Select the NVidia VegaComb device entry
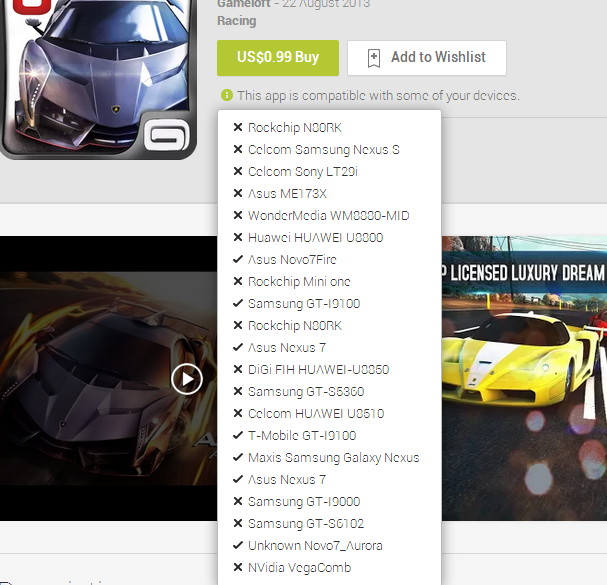The width and height of the screenshot is (607, 585). (299, 568)
